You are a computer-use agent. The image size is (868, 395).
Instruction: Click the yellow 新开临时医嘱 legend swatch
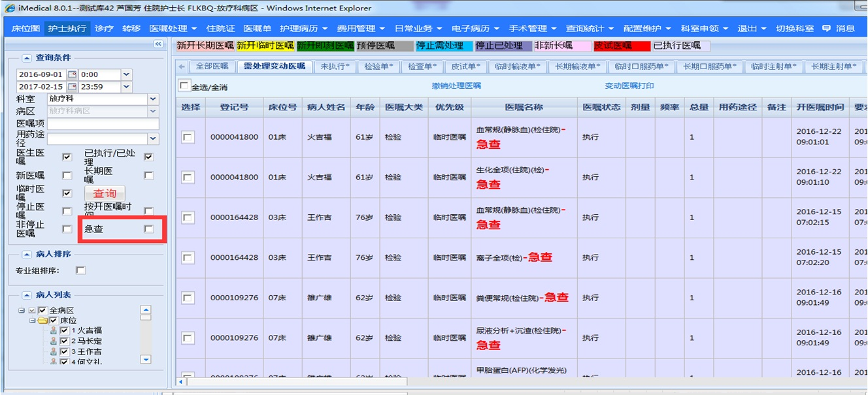pos(265,46)
